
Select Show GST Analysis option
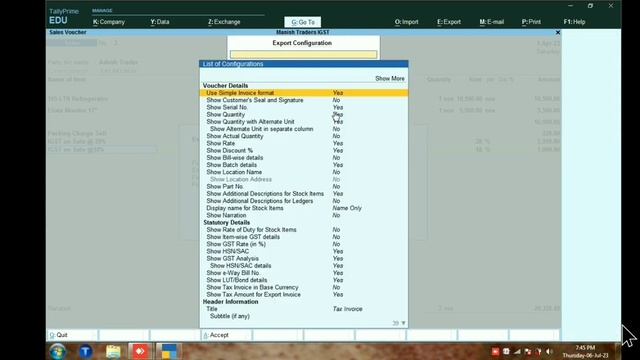click(x=304, y=258)
